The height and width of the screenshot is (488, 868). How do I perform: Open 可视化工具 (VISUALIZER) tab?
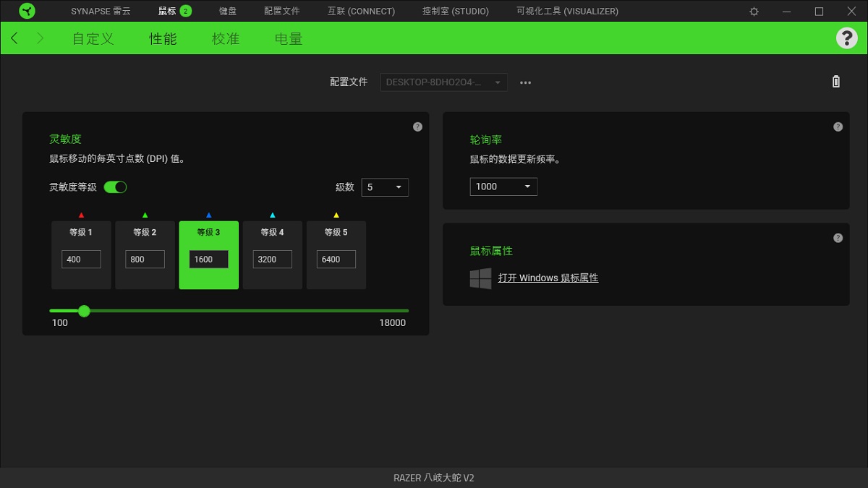tap(568, 12)
